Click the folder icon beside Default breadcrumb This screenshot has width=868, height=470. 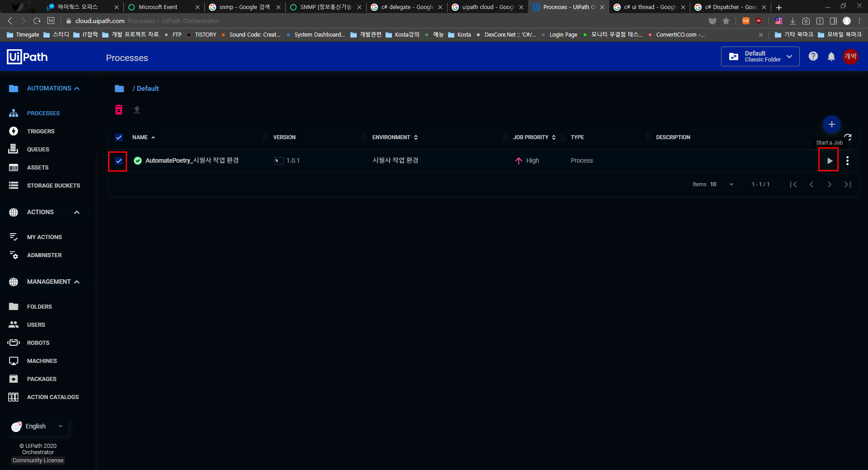tap(119, 89)
